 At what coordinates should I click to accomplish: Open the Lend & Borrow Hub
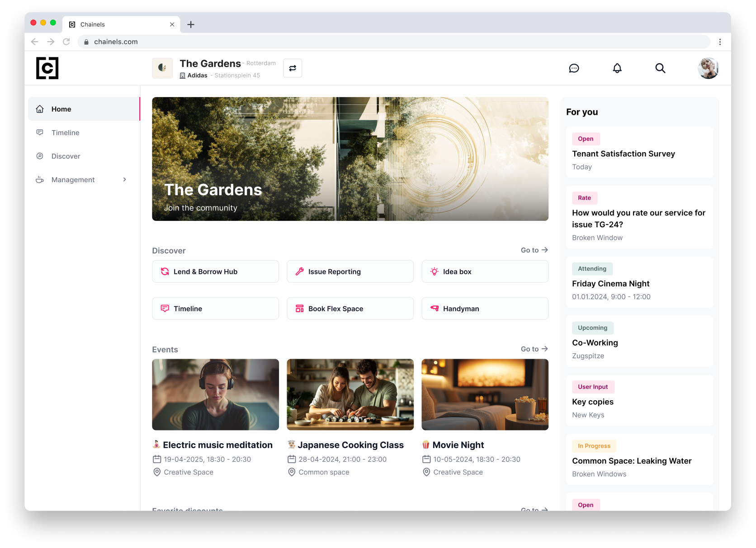click(x=215, y=272)
